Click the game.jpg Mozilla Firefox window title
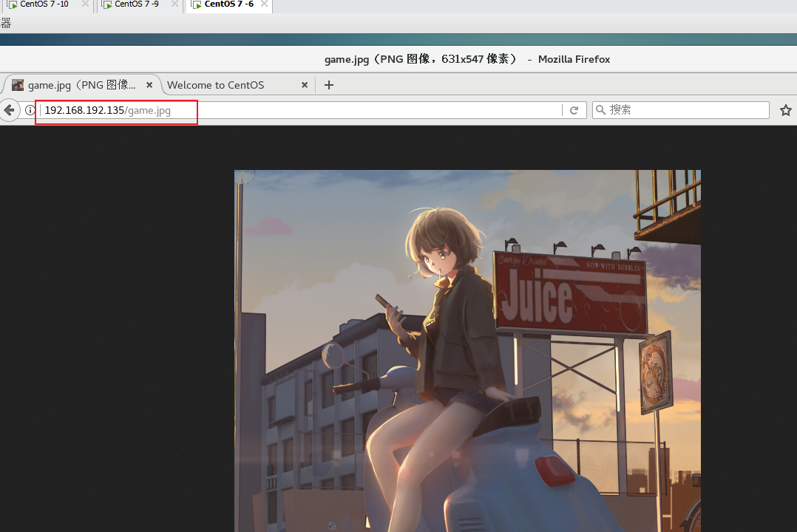The image size is (797, 532). point(467,59)
